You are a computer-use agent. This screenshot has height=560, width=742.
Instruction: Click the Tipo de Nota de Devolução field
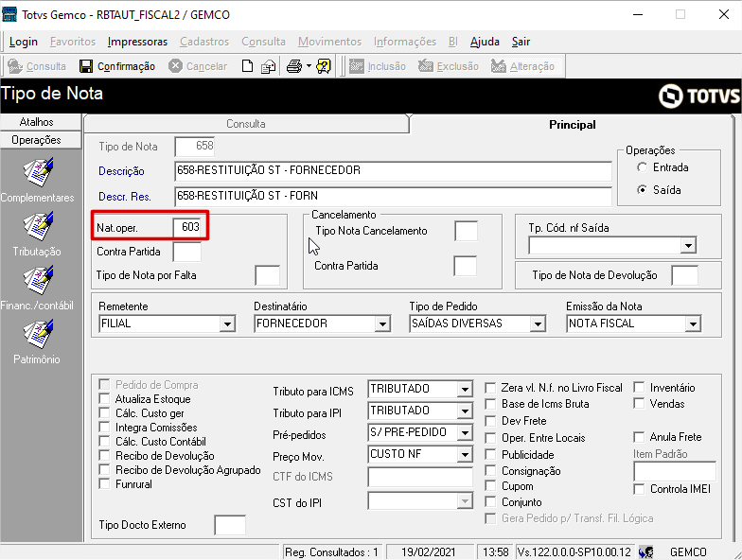684,275
